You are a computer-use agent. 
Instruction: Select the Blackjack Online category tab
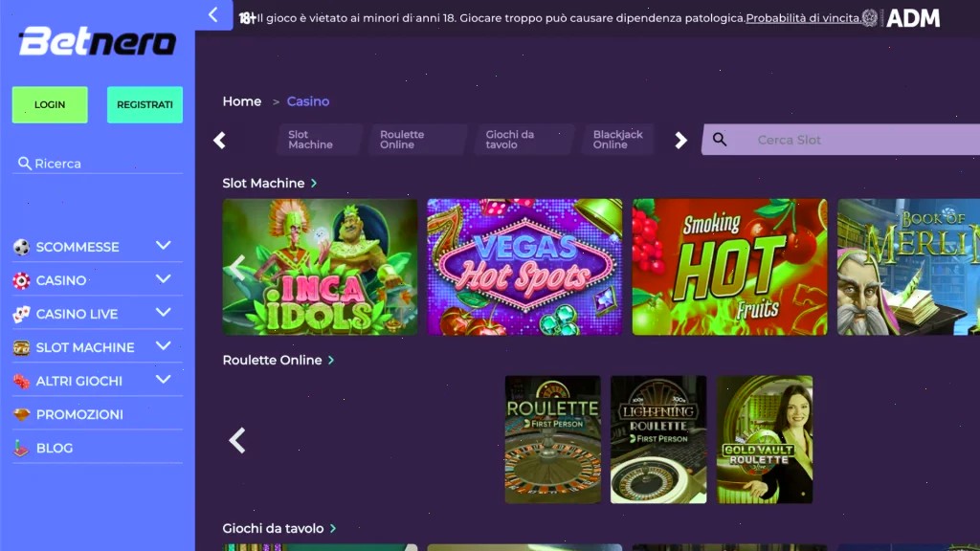[x=617, y=140]
